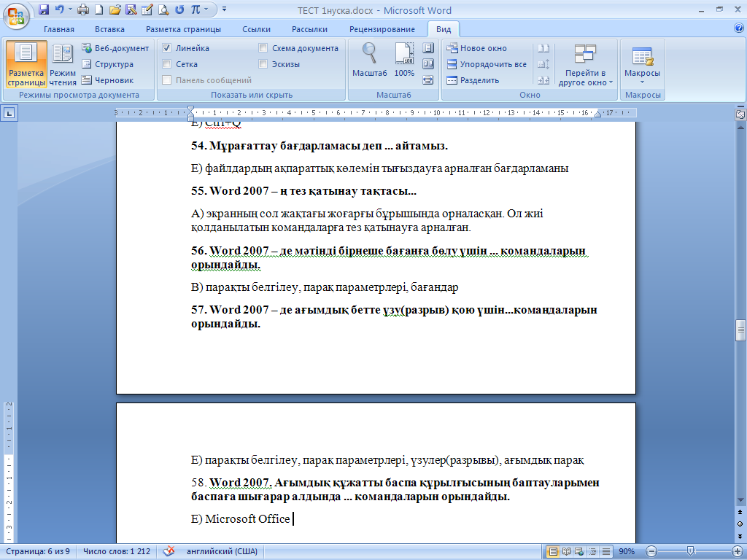This screenshot has height=560, width=747.
Task: Enable the Схема документа checkbox
Action: coord(263,48)
